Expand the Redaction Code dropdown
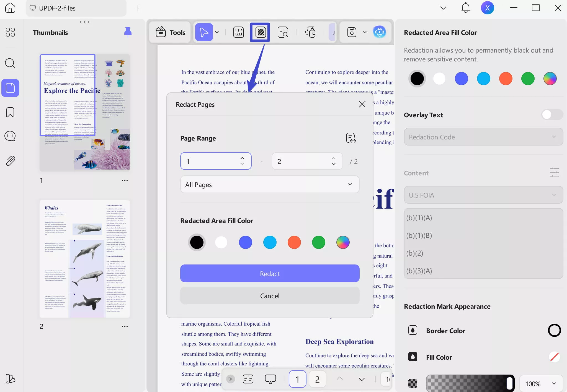 click(483, 137)
